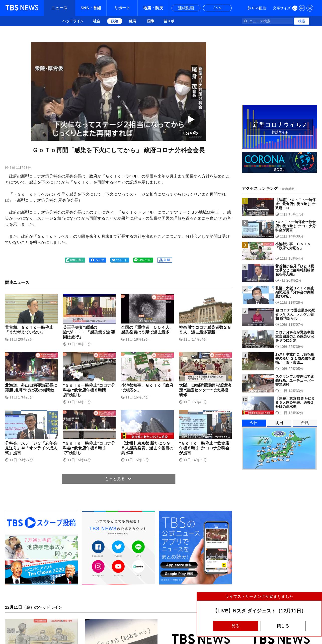Open CORONA SDGs banner
Image resolution: width=322 pixels, height=644 pixels.
point(279,162)
